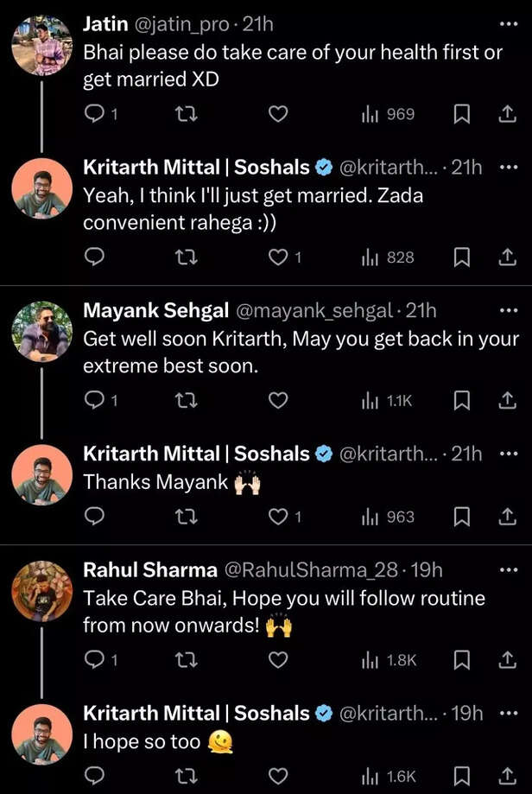Share Jatin's tweet
This screenshot has height=794, width=532.
point(508,114)
